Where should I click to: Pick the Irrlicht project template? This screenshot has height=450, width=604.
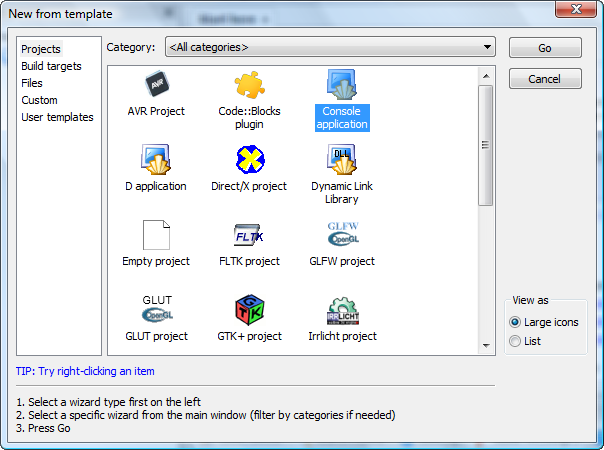click(x=342, y=310)
